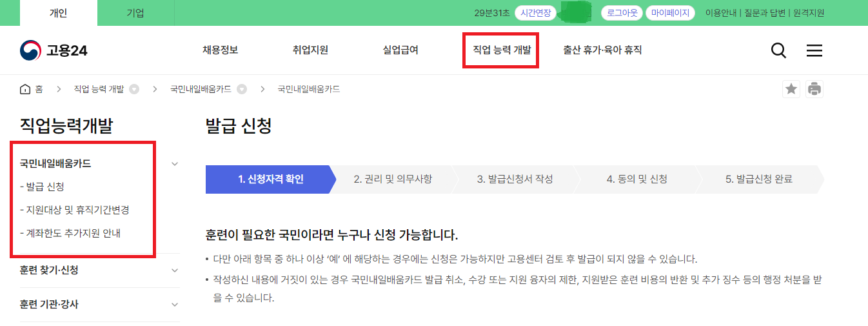Click the 시간연장 button

[535, 13]
